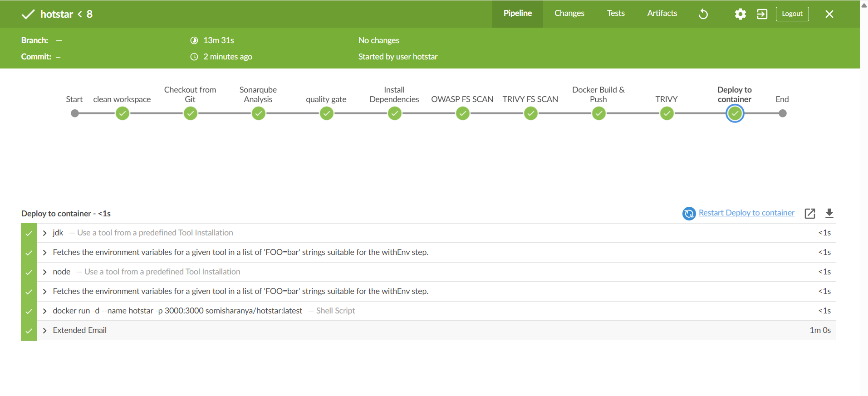Download the stage log file icon
The height and width of the screenshot is (396, 868).
click(x=829, y=213)
